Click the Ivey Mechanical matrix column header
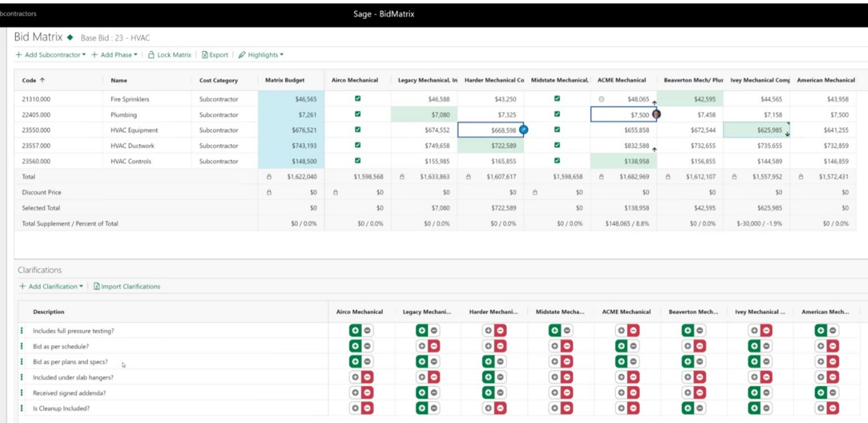The image size is (868, 423). (760, 80)
